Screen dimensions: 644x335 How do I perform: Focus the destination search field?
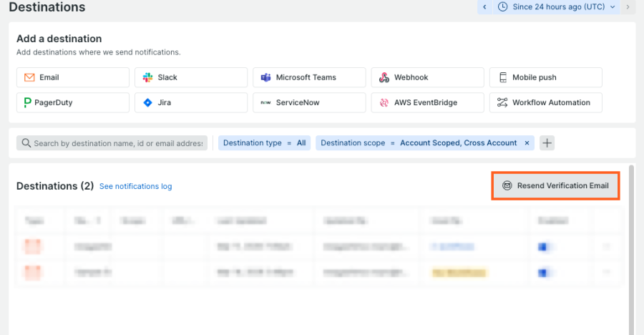coord(112,143)
